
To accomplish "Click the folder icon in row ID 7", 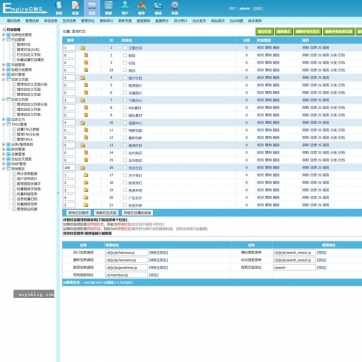I will tap(83, 100).
